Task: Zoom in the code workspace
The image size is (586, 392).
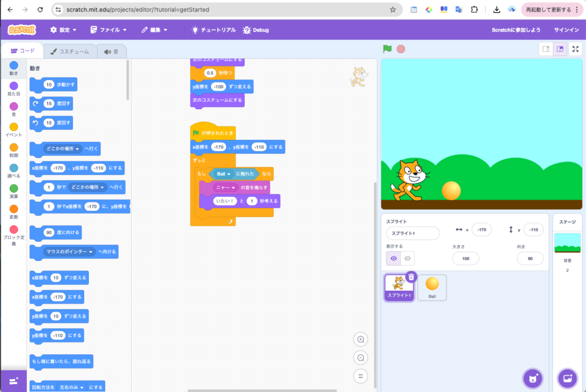Action: coord(361,339)
